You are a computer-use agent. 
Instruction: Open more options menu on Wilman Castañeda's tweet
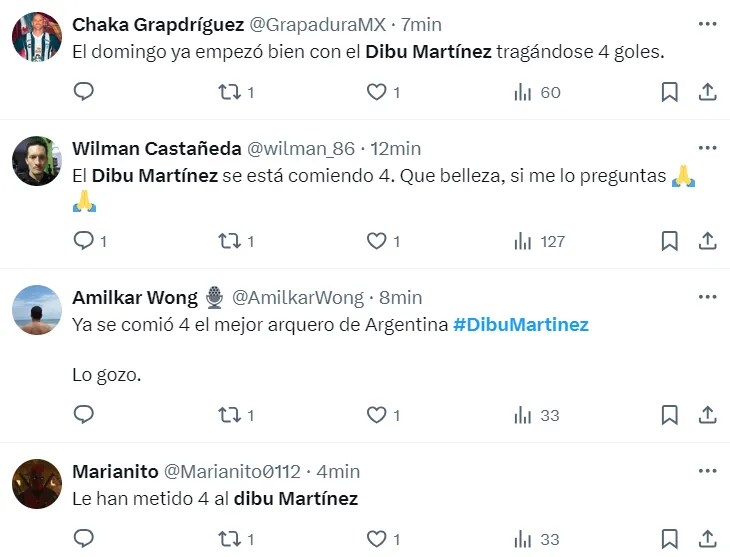click(x=707, y=148)
